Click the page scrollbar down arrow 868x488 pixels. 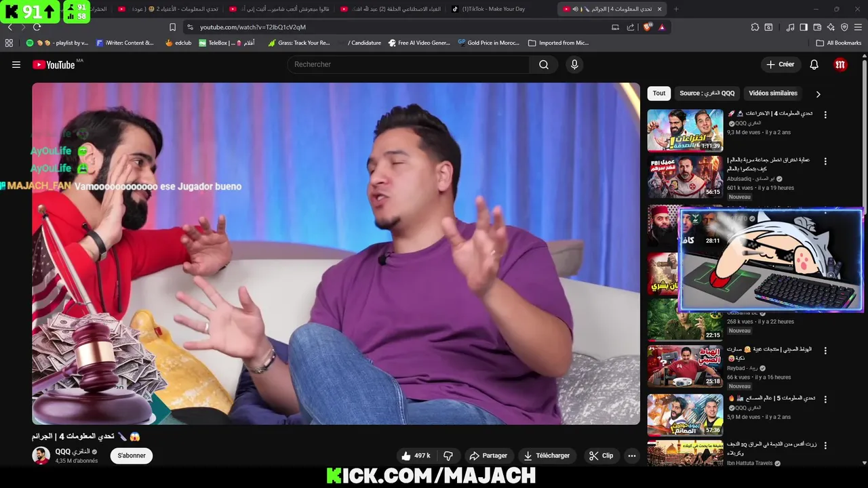pos(864,463)
